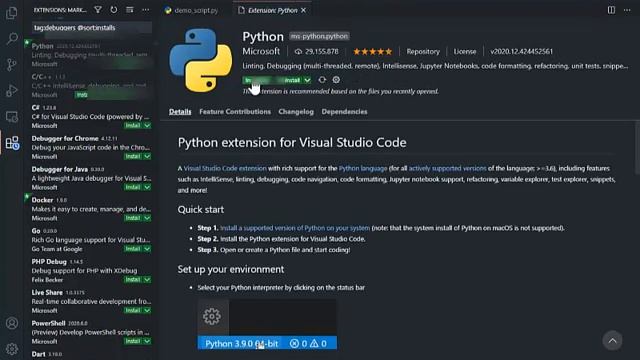640x360 pixels.
Task: Open the Repository link
Action: tap(423, 52)
